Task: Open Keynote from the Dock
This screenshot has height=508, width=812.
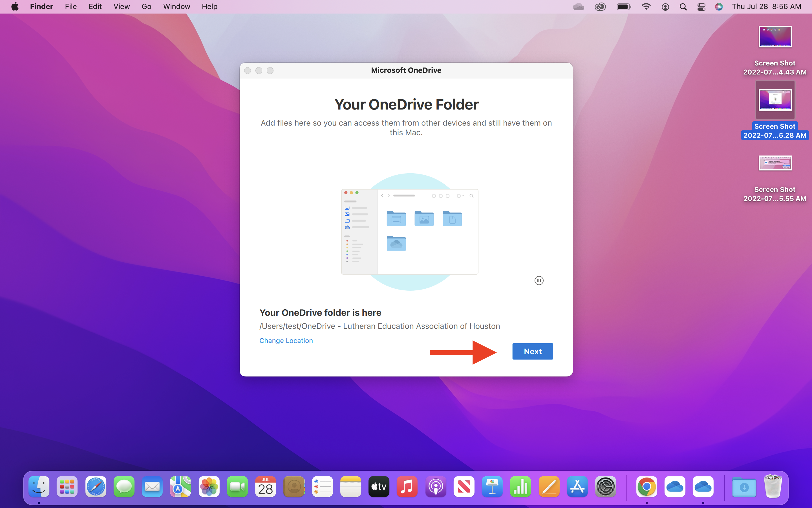Action: coord(492,486)
